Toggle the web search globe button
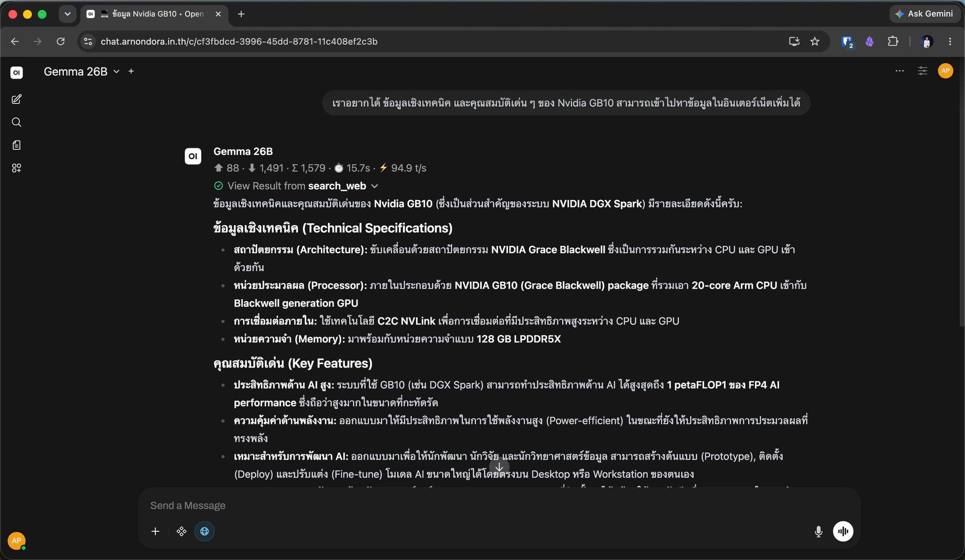The height and width of the screenshot is (560, 965). (x=205, y=531)
